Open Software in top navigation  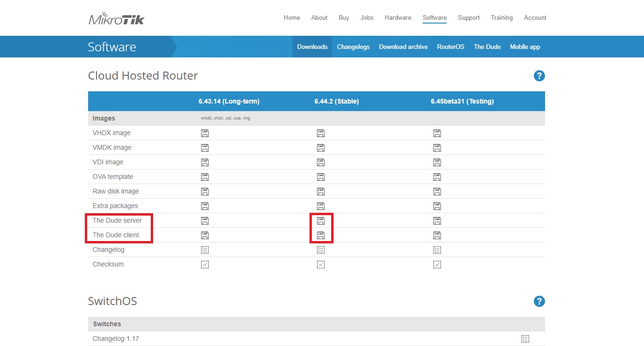(435, 17)
